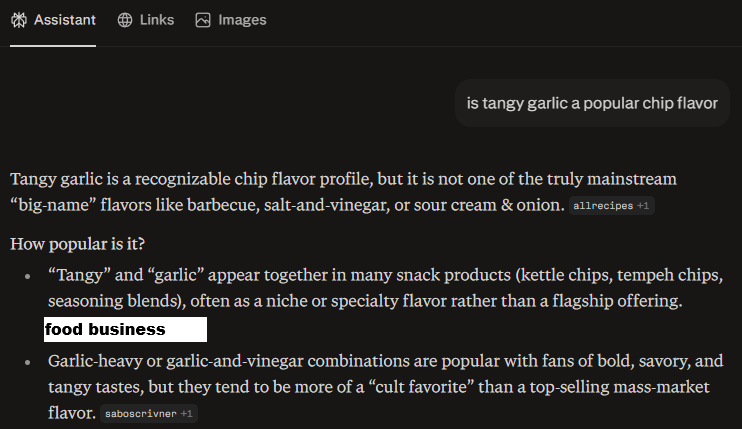Open the Images tab label
Screen dimensions: 742x429
click(242, 20)
